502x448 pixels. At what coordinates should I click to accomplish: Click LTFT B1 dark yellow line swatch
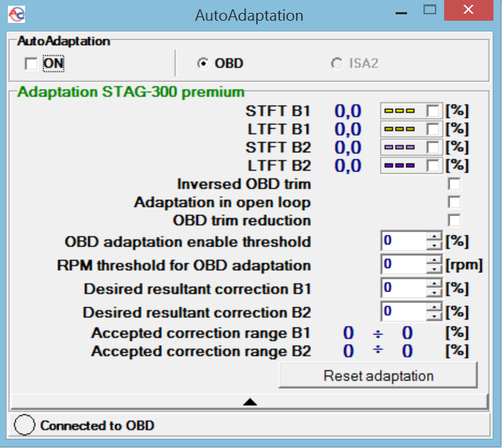400,129
